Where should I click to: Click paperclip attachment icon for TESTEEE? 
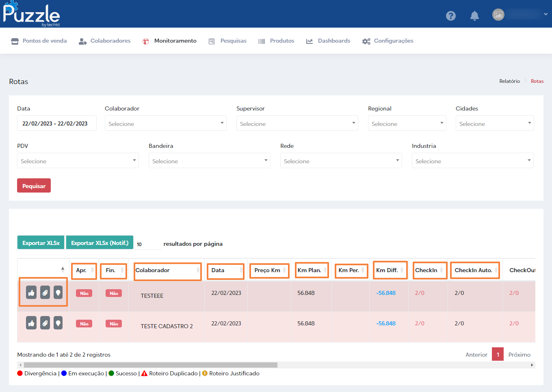click(45, 292)
